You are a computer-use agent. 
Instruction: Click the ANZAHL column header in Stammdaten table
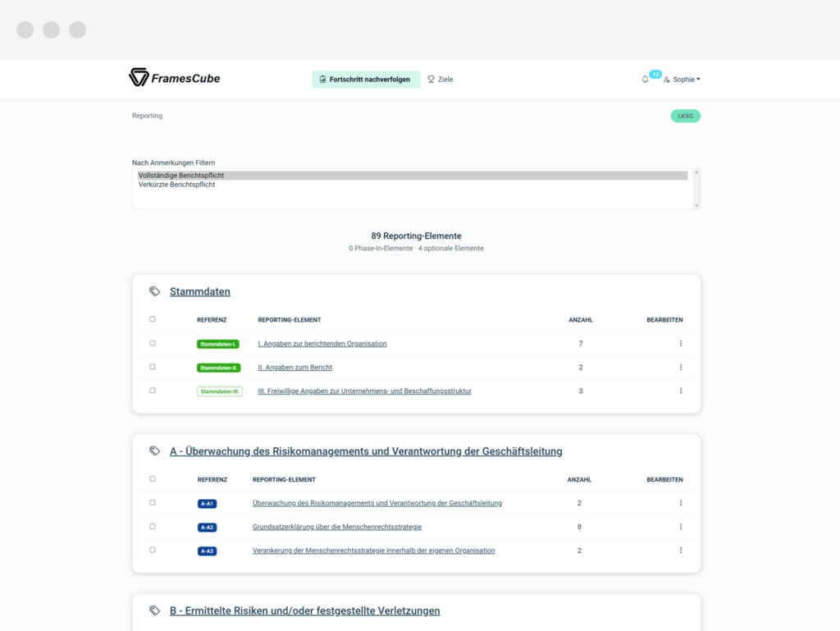coord(581,320)
